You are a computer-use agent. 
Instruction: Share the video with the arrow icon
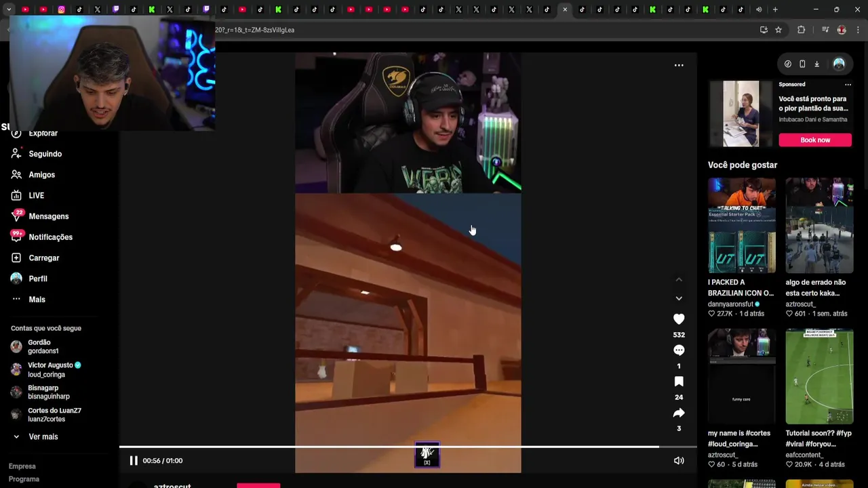[x=679, y=413]
